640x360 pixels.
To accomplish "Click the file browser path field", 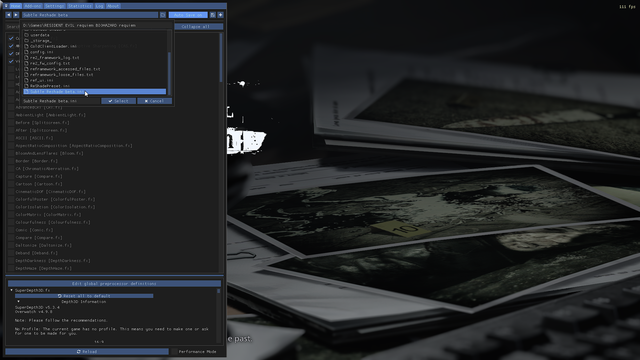I will point(97,25).
